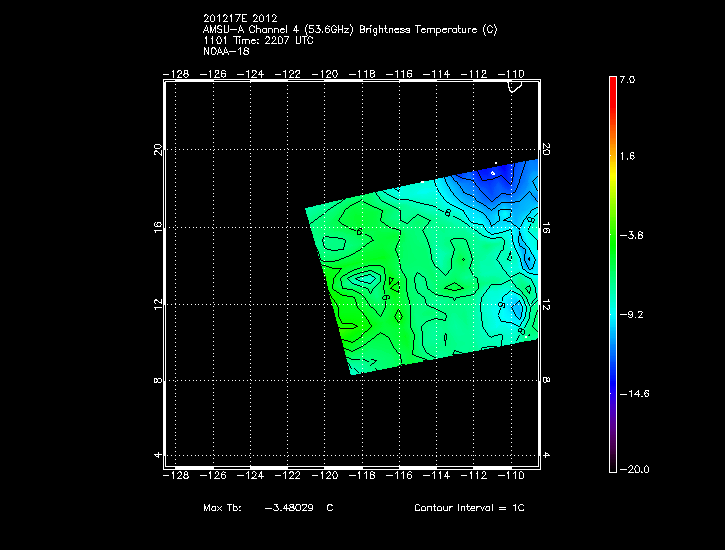Click the -9.2 color scale label
Viewport: 725px width, 550px height.
[630, 314]
